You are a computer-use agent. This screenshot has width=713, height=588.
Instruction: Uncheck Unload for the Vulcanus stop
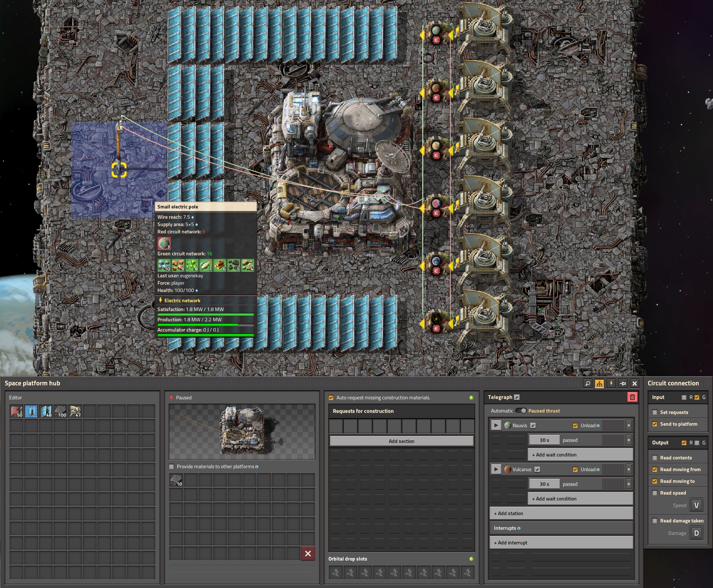point(575,469)
